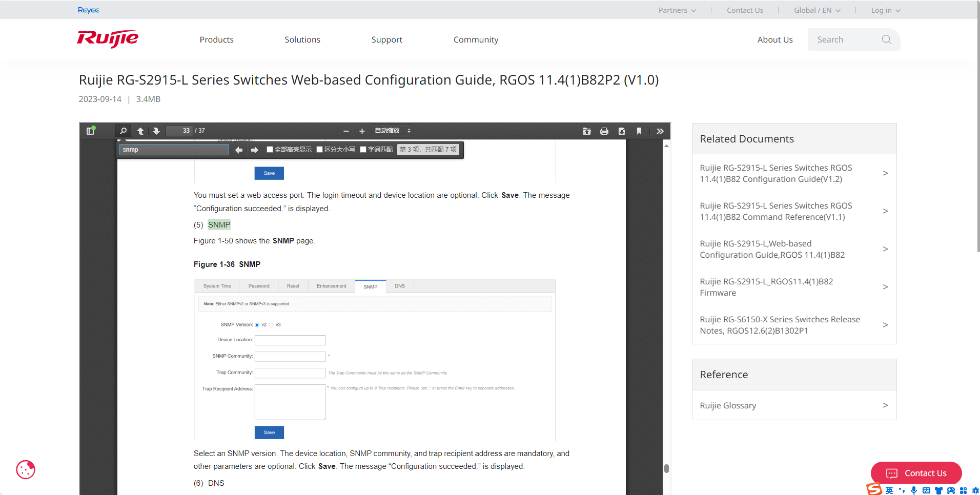
Task: Open the Log in dropdown
Action: (886, 10)
